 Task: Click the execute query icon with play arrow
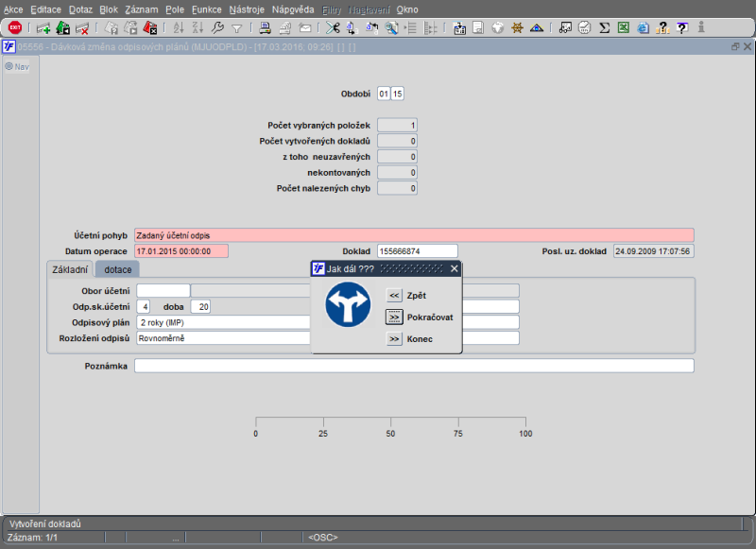tap(130, 28)
